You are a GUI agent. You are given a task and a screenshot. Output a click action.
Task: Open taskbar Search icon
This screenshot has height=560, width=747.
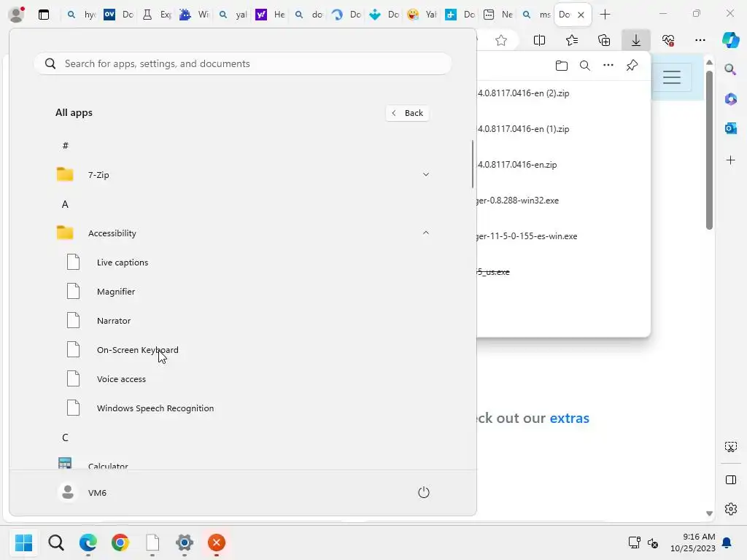coord(55,542)
